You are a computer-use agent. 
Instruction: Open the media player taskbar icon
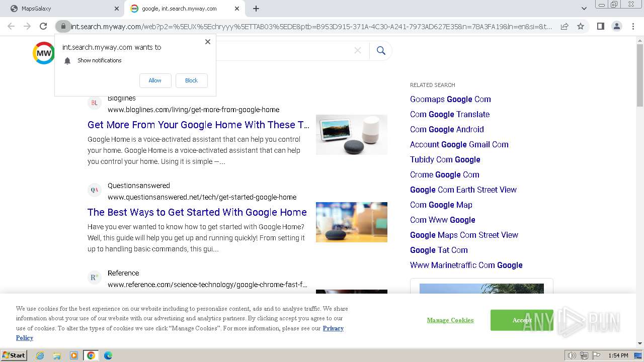point(74,355)
